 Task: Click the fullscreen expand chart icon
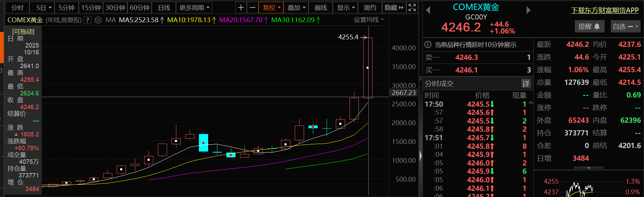(x=412, y=8)
